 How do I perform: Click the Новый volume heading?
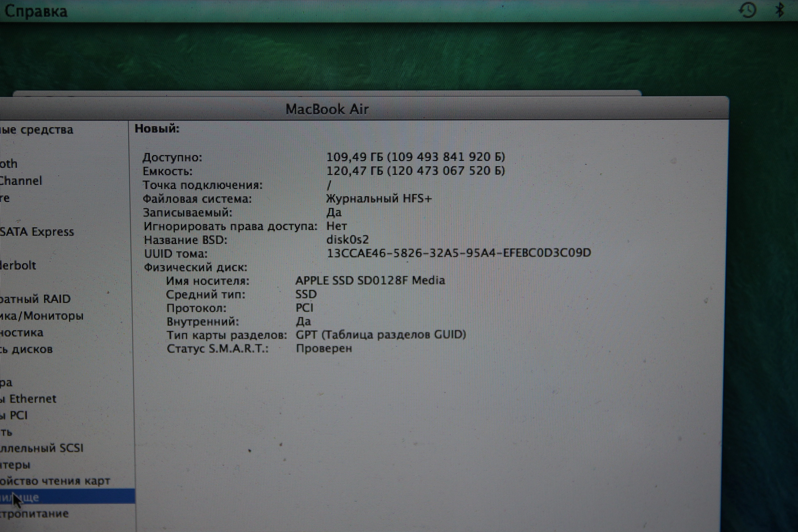coord(157,129)
